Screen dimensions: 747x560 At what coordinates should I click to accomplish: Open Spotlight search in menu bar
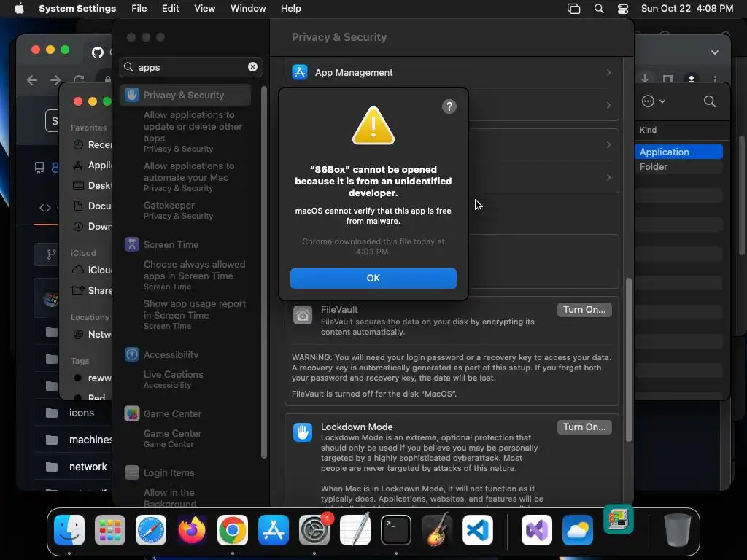599,9
